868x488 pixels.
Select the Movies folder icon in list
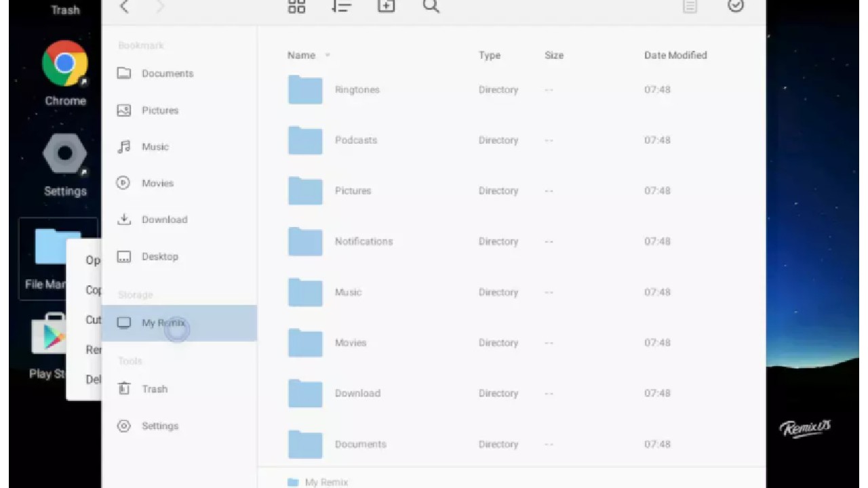(305, 343)
